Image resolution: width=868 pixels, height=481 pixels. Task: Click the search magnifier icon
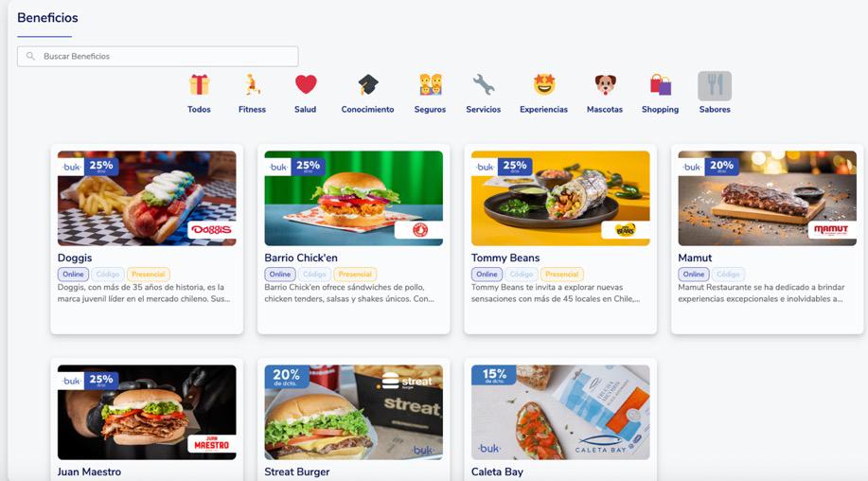coord(30,56)
